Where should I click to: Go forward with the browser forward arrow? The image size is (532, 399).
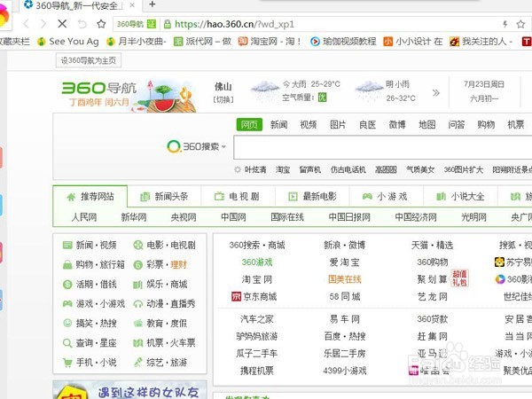point(43,24)
